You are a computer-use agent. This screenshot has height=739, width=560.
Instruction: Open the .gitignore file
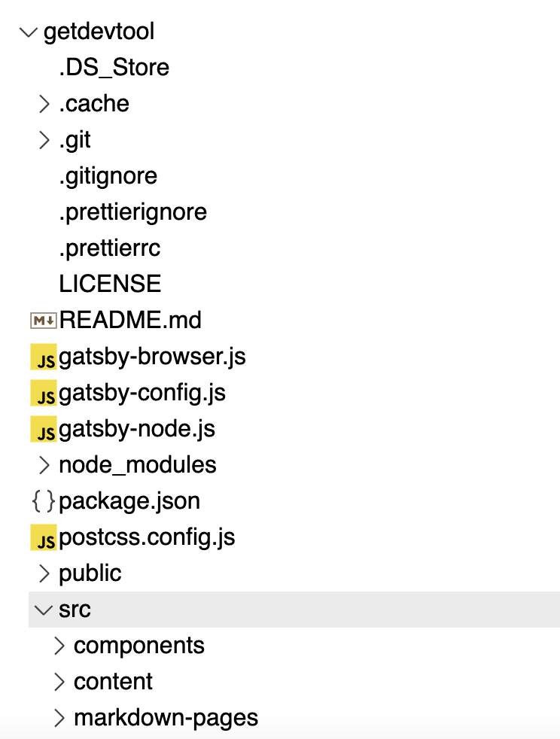pyautogui.click(x=108, y=175)
